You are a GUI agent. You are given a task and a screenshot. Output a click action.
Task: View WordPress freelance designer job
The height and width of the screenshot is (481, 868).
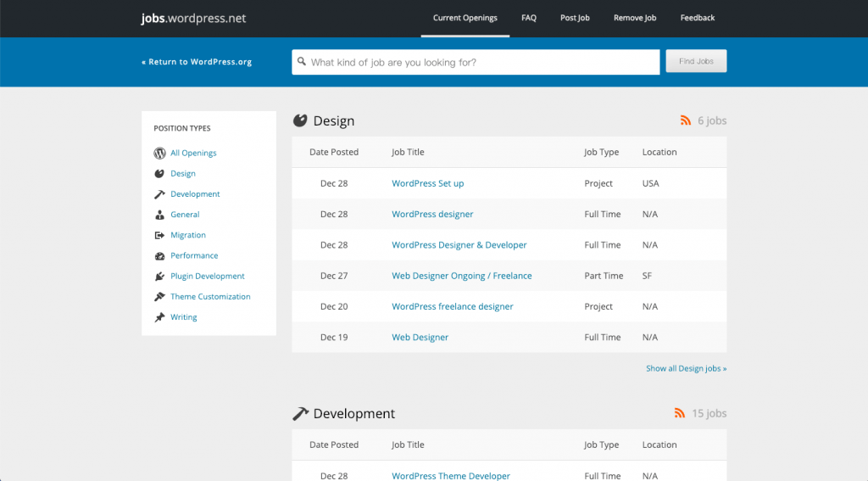453,306
